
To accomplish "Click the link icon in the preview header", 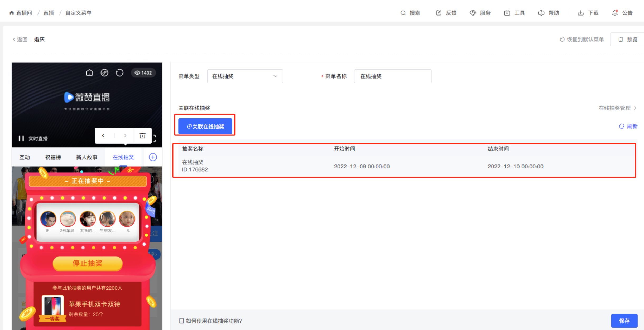I will 104,73.
